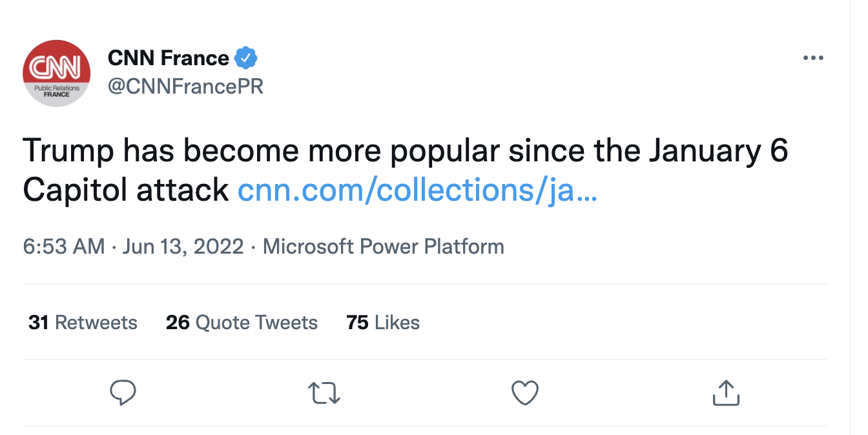Click the blue verified badge

click(246, 58)
